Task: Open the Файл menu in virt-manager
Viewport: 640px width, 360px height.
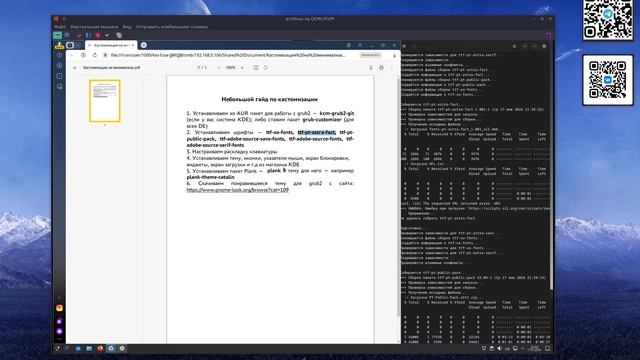Action: [x=60, y=27]
